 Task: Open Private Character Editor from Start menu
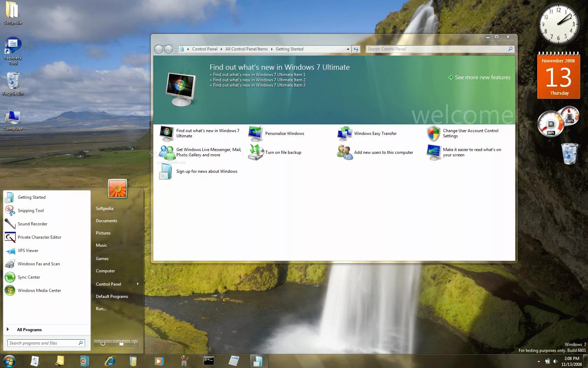47,237
